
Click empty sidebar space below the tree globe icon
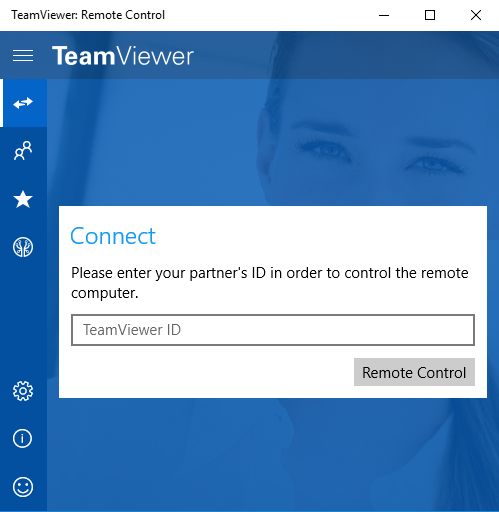pos(23,317)
